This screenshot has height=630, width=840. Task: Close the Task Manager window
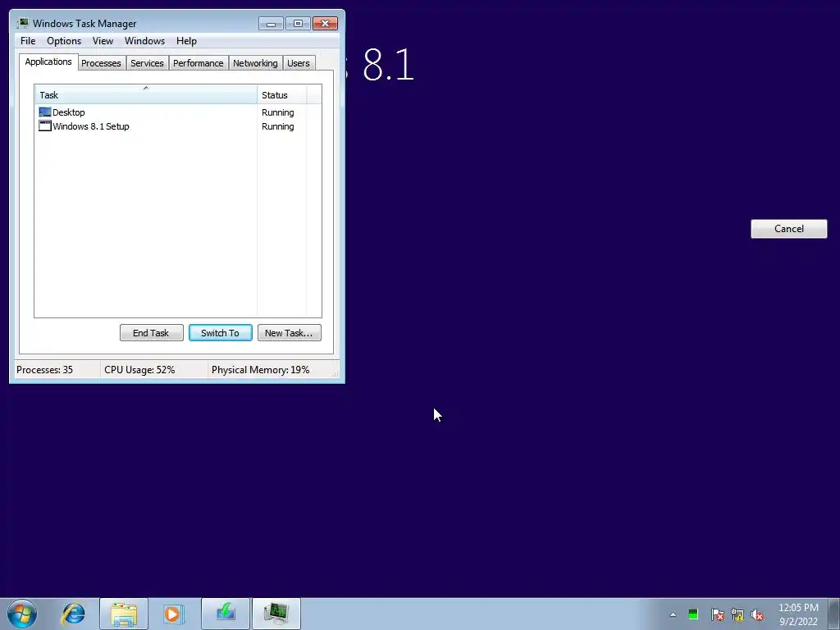point(325,24)
